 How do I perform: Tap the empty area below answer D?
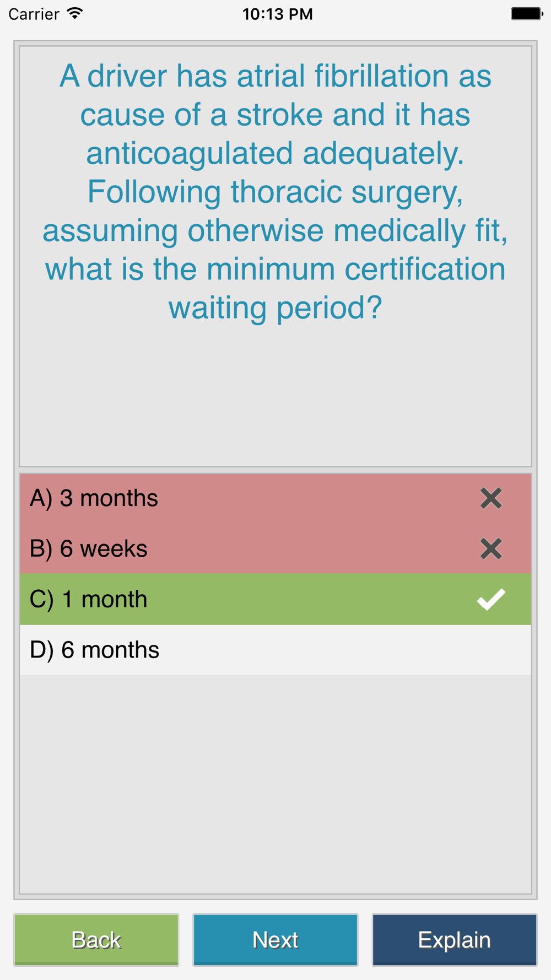pos(275,783)
